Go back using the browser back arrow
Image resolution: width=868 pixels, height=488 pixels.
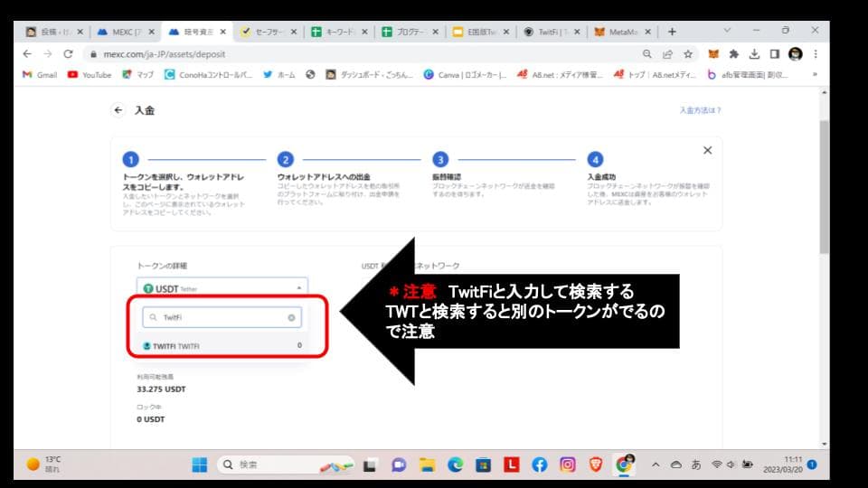[x=27, y=53]
